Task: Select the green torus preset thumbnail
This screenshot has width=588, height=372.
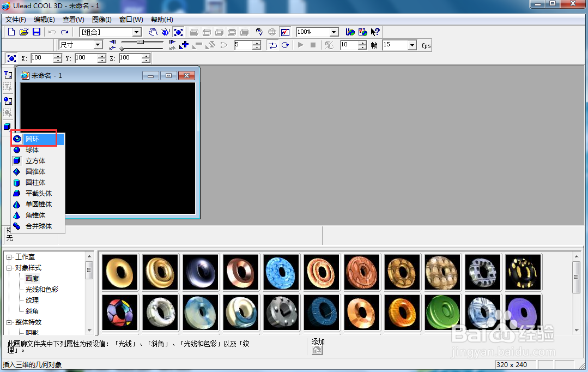Action: tap(442, 313)
